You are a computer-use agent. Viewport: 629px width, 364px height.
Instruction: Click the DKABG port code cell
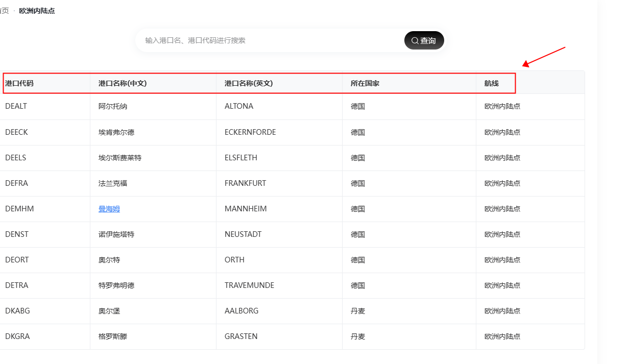coord(17,311)
